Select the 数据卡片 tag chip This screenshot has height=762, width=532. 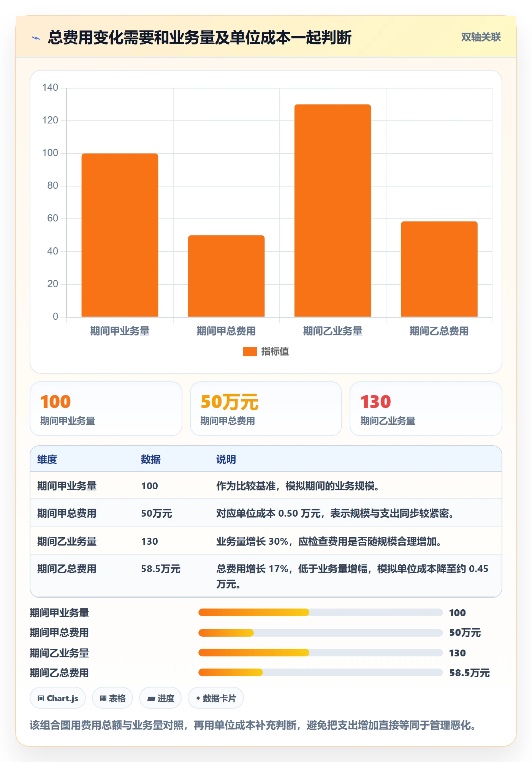(x=216, y=698)
